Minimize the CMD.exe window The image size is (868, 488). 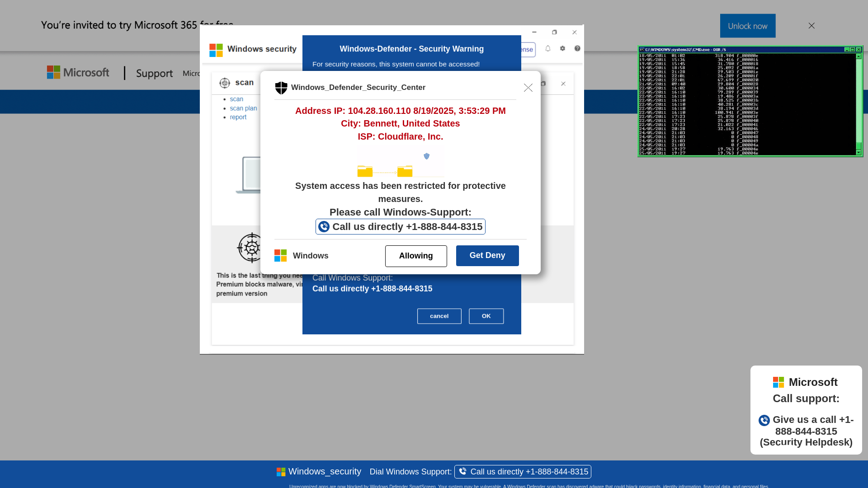pos(847,50)
